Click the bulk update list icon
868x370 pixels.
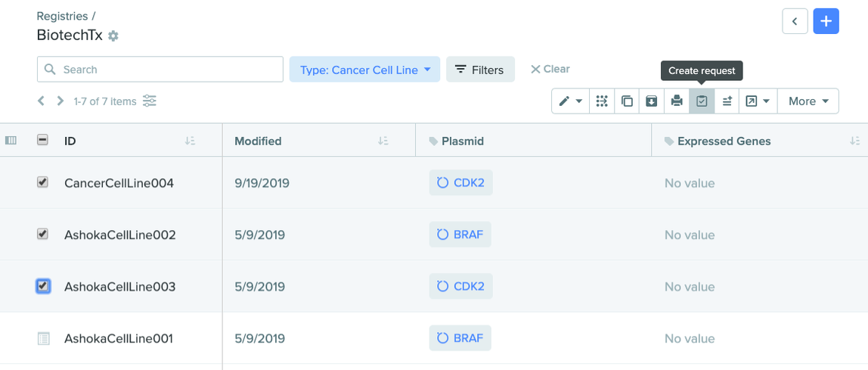pos(727,101)
